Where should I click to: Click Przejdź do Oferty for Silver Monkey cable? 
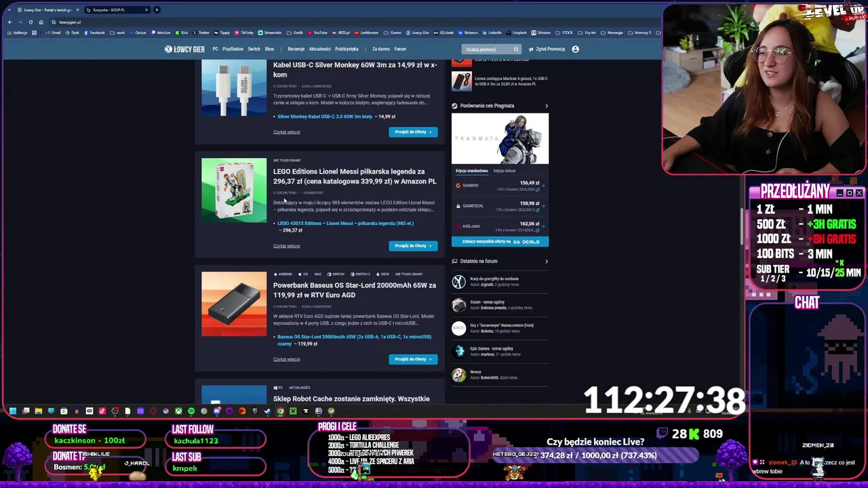(x=413, y=132)
